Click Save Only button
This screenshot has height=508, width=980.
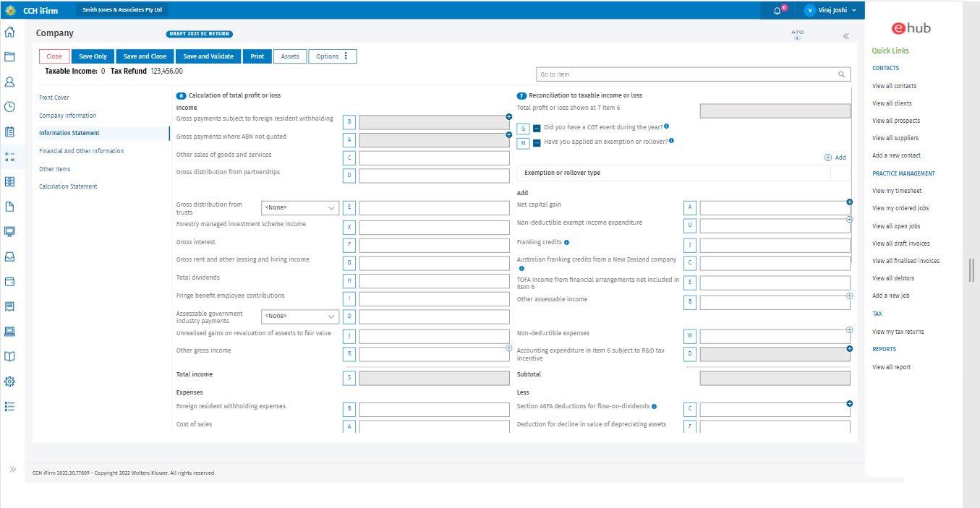coord(93,56)
